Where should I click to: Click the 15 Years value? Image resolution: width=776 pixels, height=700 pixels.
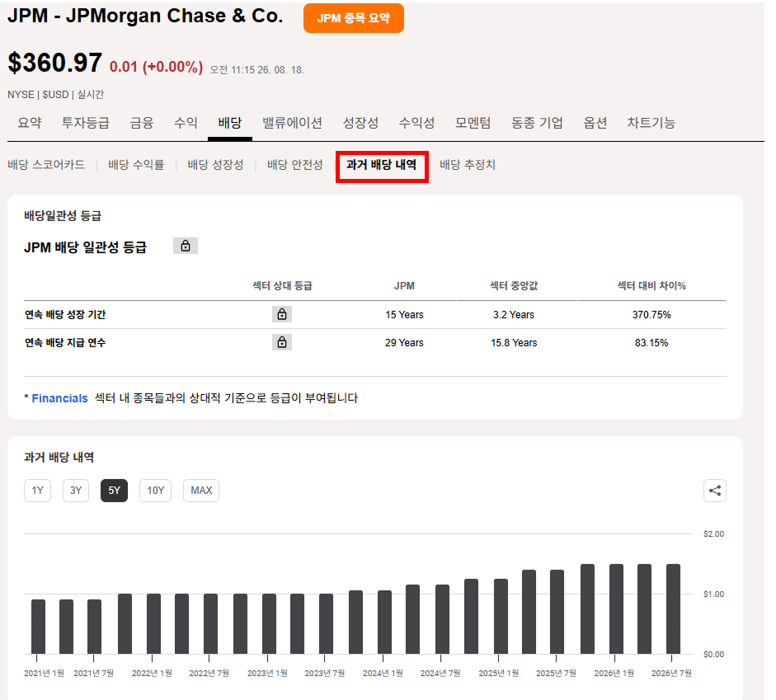click(x=404, y=315)
